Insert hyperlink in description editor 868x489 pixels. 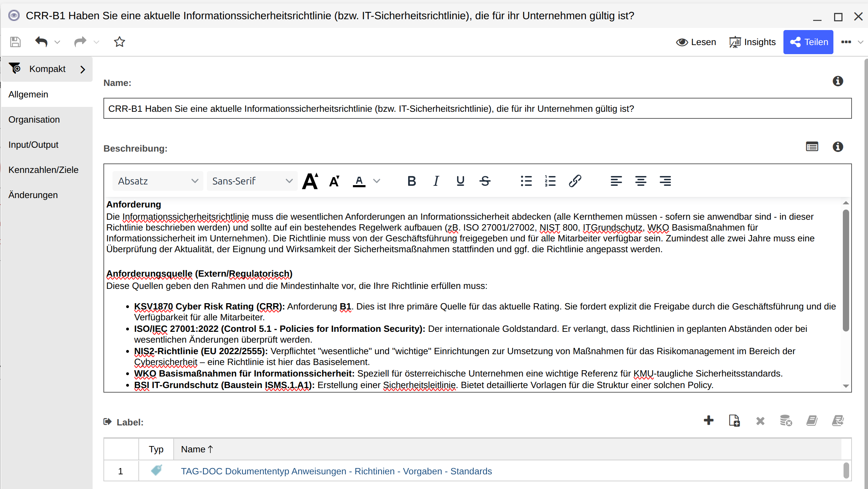[575, 181]
